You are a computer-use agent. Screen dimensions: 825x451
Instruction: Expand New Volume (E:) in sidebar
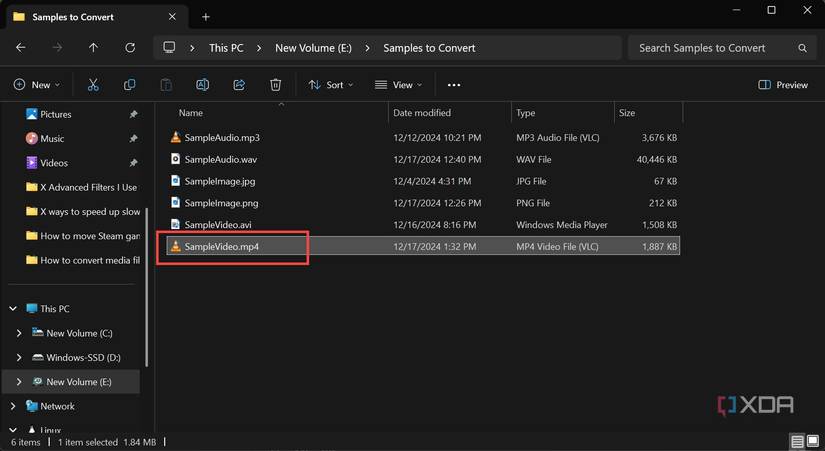coord(19,382)
